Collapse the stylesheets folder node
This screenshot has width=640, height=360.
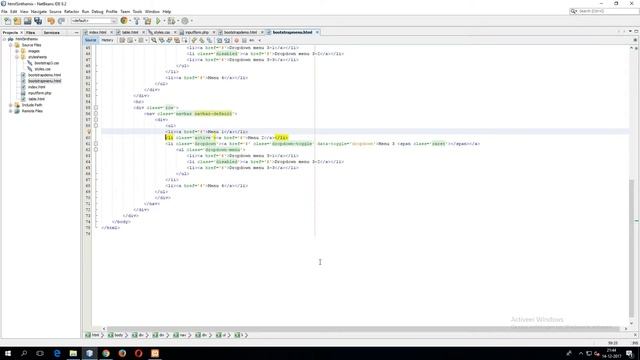pyautogui.click(x=17, y=57)
